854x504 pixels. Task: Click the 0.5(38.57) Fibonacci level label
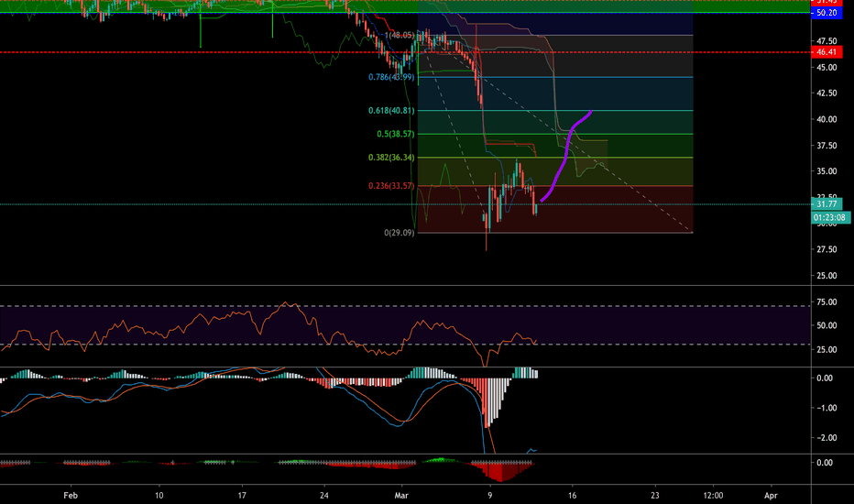396,134
